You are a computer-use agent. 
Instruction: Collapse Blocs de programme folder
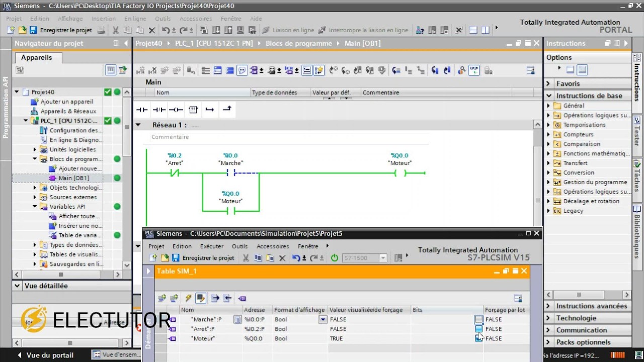tap(35, 159)
